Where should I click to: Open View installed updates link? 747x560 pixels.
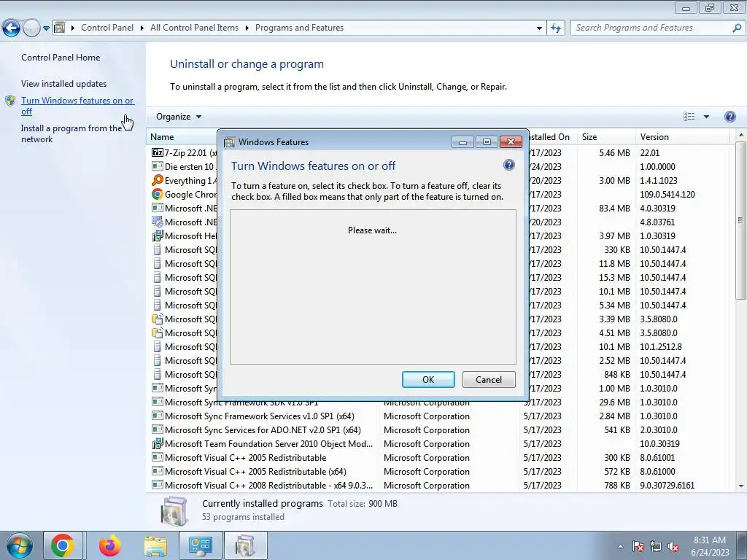point(64,83)
